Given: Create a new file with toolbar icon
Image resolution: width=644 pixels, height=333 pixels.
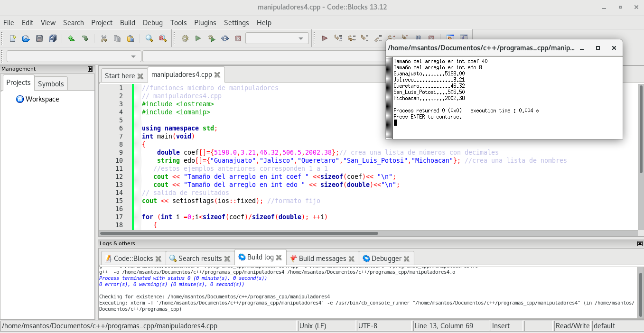Looking at the screenshot, I should click(x=13, y=38).
